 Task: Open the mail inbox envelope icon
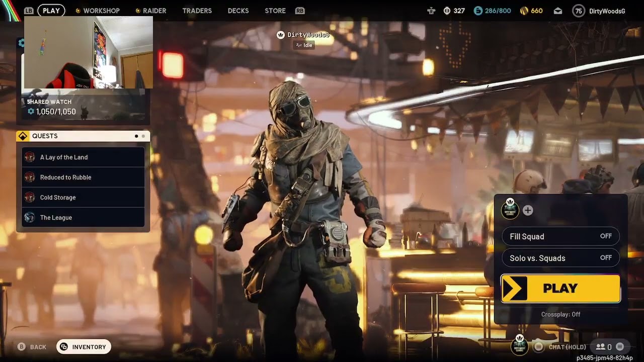558,11
